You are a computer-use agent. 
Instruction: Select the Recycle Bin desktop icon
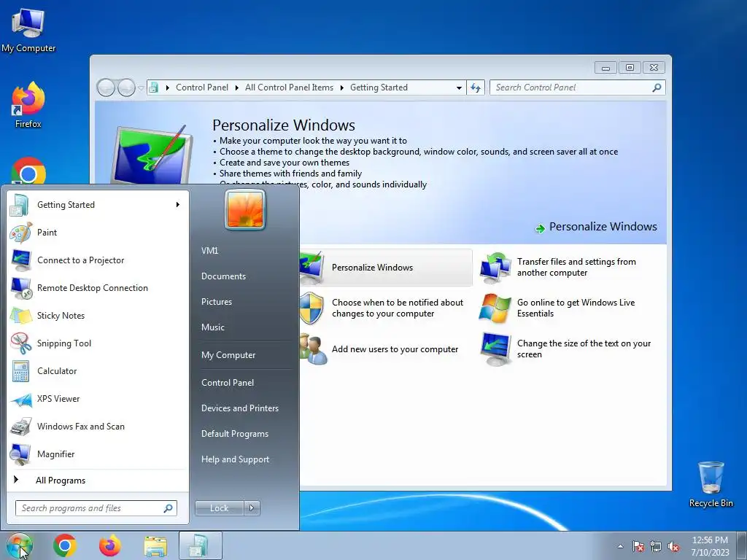point(711,484)
